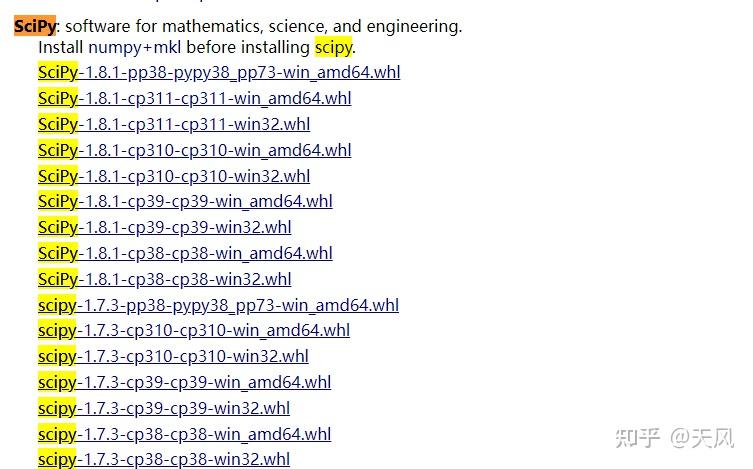Click the orange highlighted SciPy heading
753x469 pixels.
[35, 27]
